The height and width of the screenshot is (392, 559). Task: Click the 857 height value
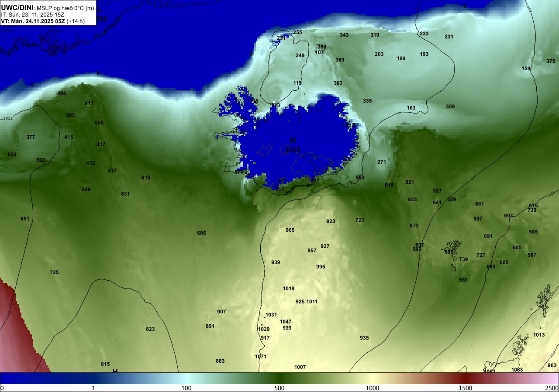tap(312, 251)
